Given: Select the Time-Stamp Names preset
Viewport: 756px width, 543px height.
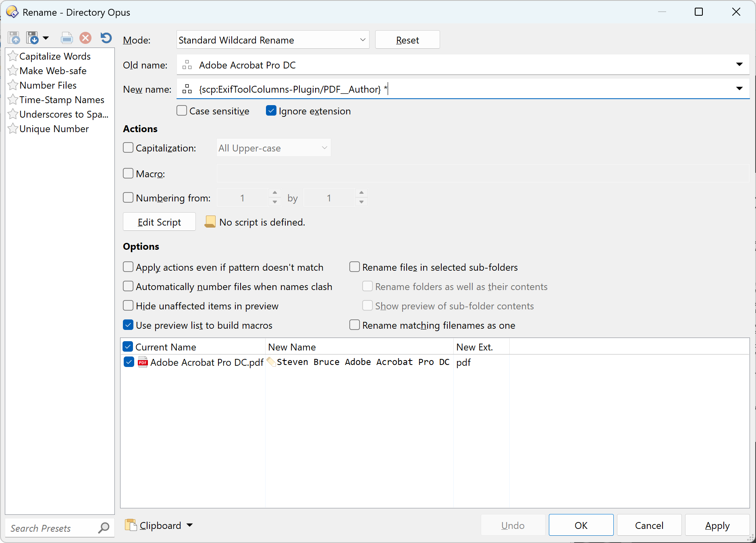Looking at the screenshot, I should pyautogui.click(x=62, y=100).
